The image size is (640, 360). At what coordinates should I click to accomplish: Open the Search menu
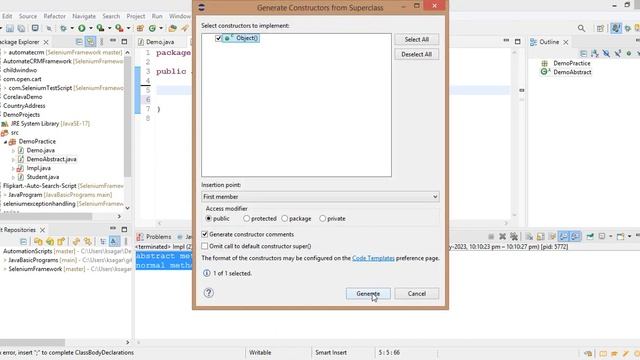click(x=111, y=16)
